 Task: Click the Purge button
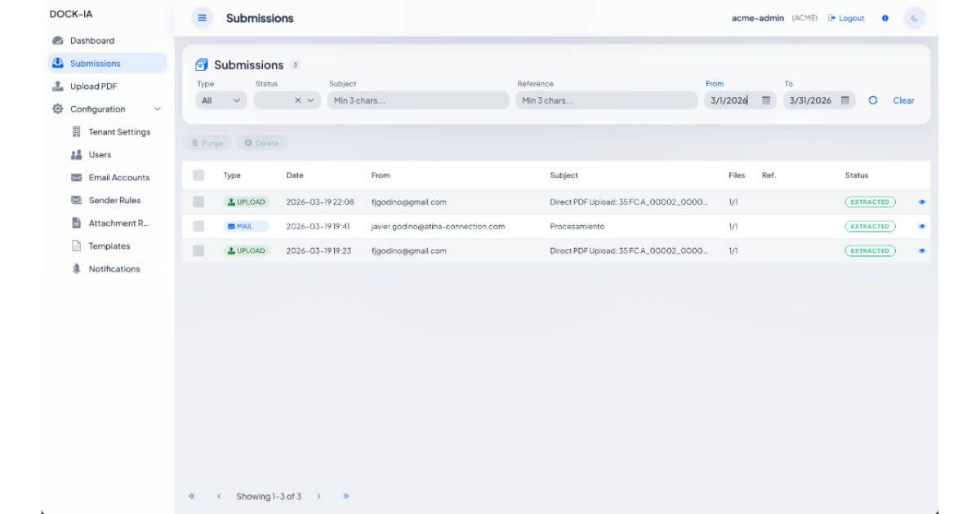(207, 143)
